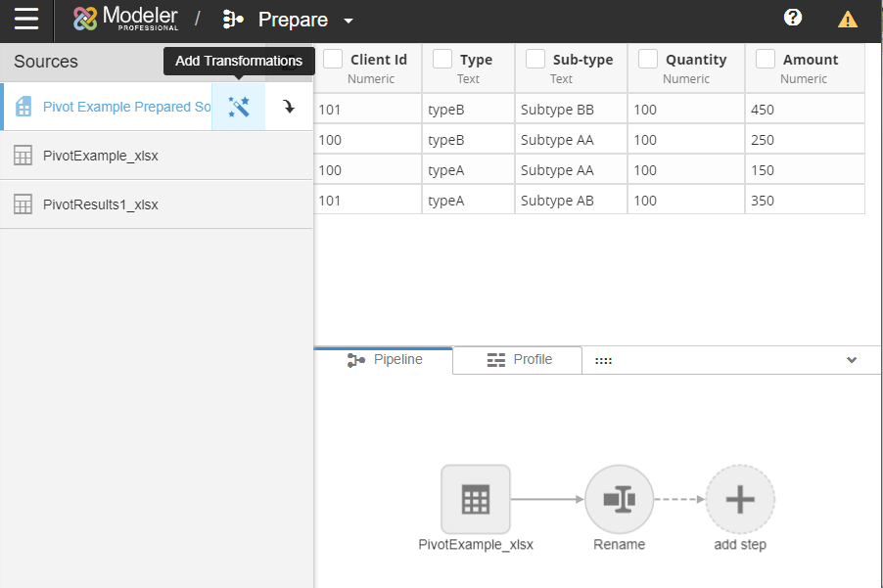Click the Modeler Professional logo
The height and width of the screenshot is (588, 883).
pyautogui.click(x=126, y=19)
